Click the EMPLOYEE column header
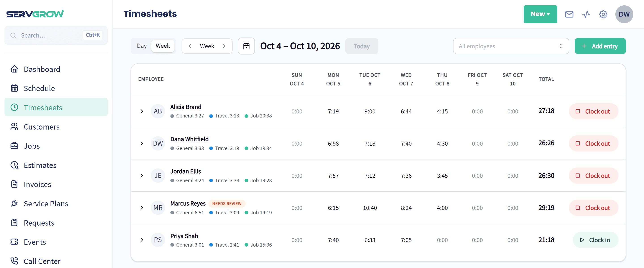The height and width of the screenshot is (268, 644). [151, 79]
